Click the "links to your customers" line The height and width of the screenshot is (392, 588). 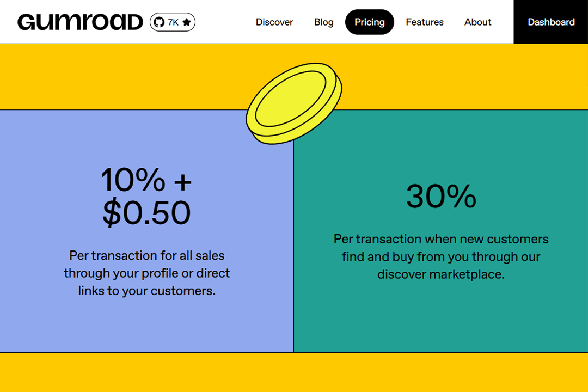point(146,291)
